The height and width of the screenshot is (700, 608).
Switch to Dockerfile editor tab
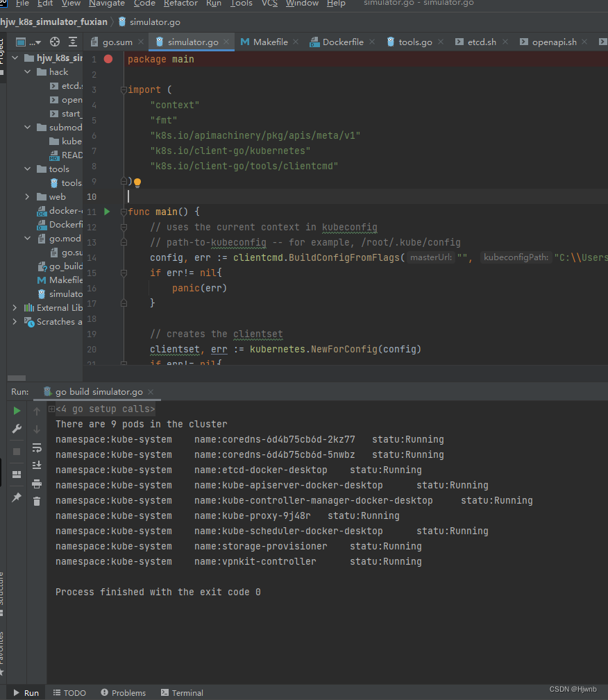click(x=343, y=42)
